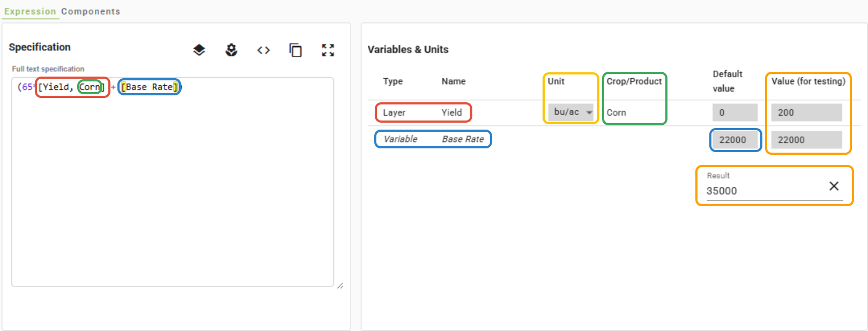Click the layers icon in Specification toolbar

tap(199, 50)
